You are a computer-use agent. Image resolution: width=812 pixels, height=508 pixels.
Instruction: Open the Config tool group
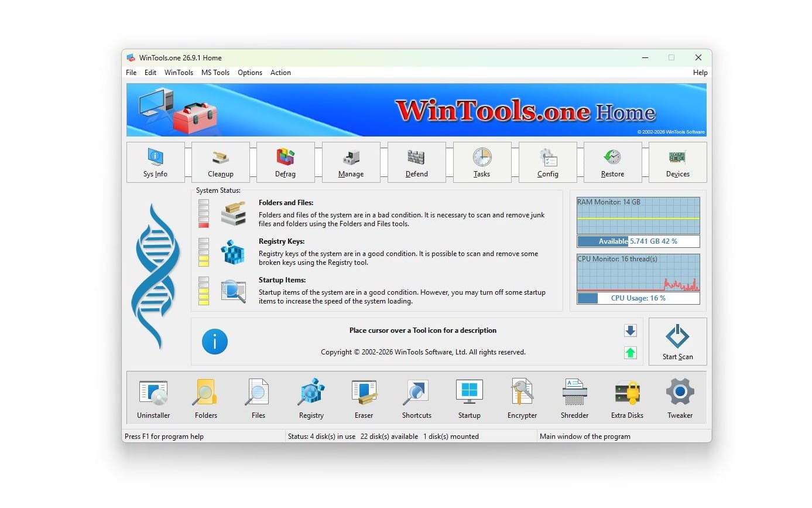(x=548, y=162)
